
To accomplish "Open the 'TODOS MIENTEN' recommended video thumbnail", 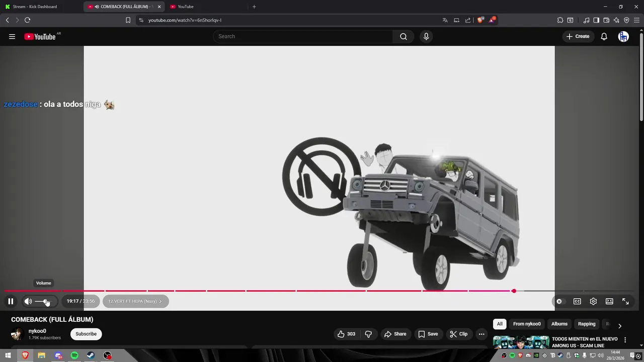I will (521, 342).
